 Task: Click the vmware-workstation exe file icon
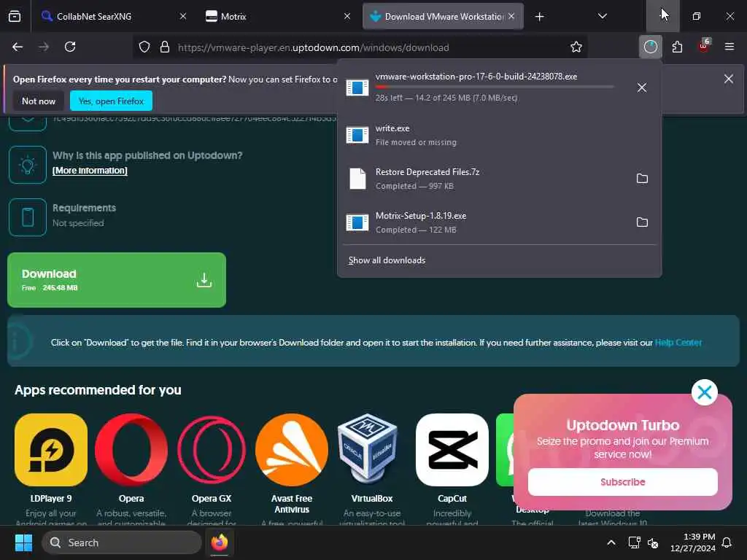357,87
